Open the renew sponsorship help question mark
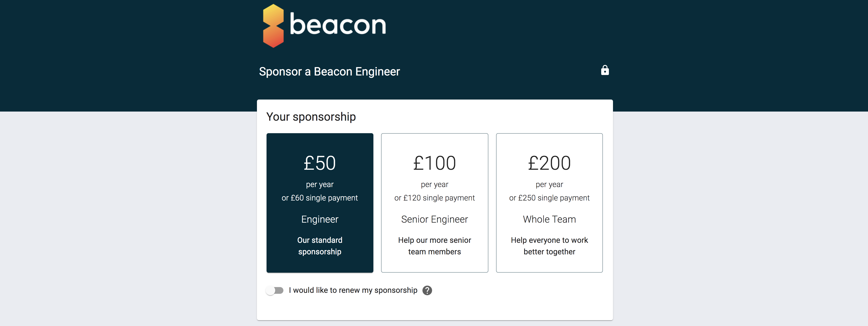Image resolution: width=868 pixels, height=326 pixels. 427,290
